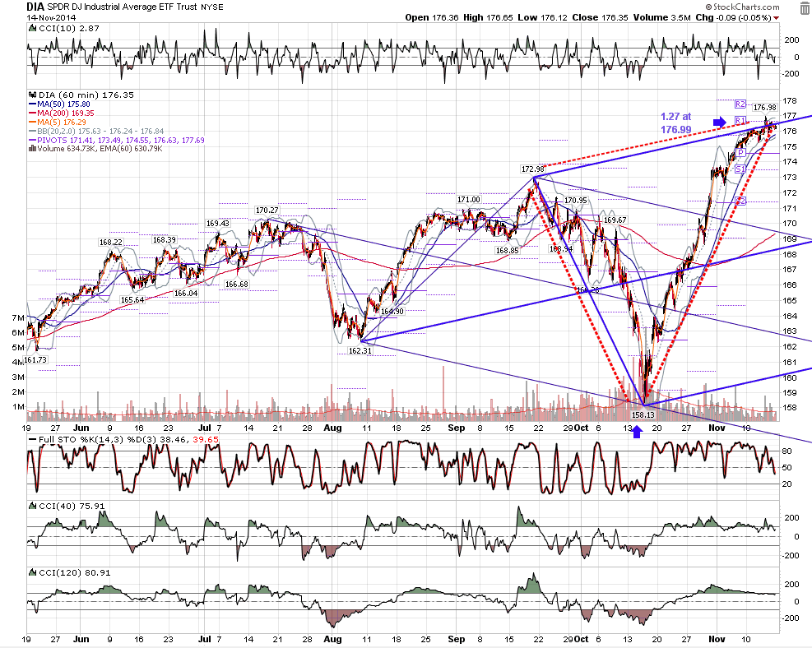Click the bar-chart icon beside Volume legend
This screenshot has width=812, height=648.
(32, 149)
